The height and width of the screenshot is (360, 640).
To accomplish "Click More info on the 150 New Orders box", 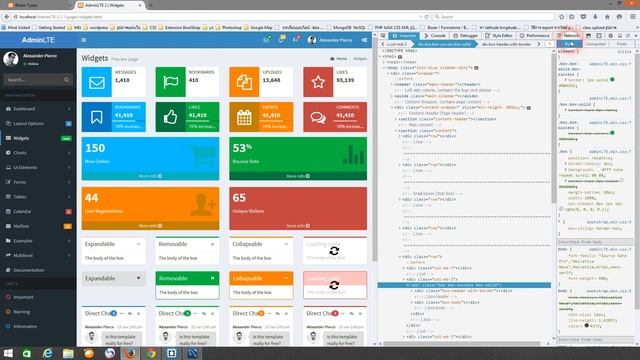I will pos(150,176).
